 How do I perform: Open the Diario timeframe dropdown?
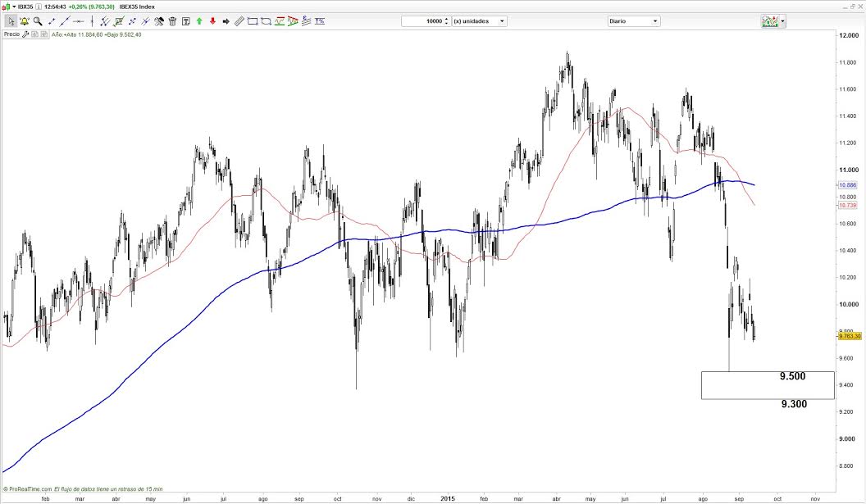coord(633,21)
